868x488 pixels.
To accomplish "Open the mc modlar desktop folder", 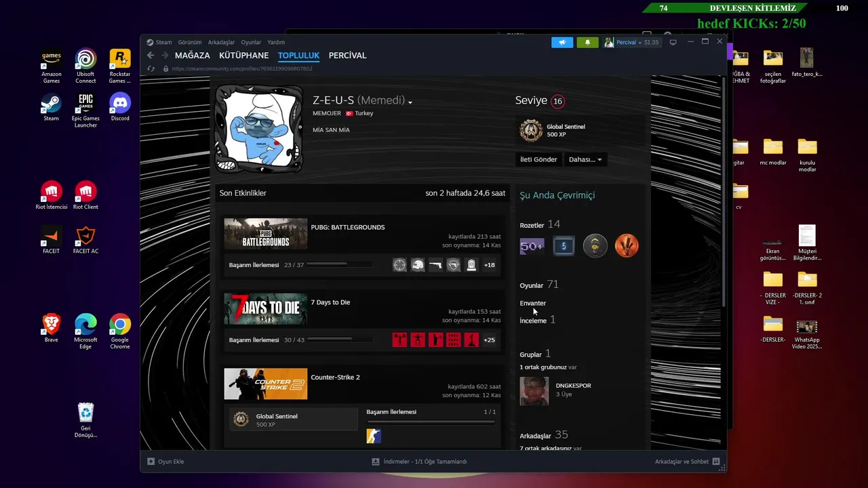I will pyautogui.click(x=773, y=152).
